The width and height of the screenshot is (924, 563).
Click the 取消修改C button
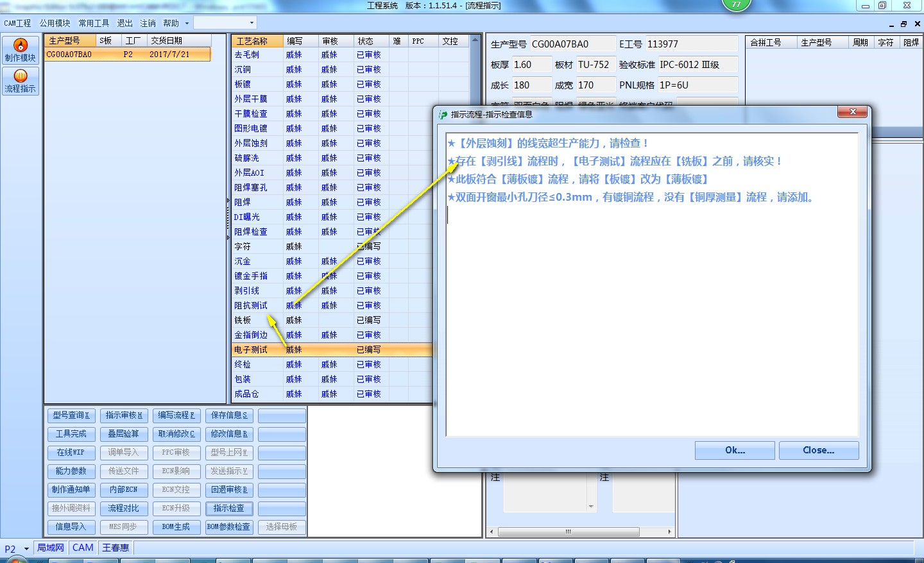pos(176,434)
